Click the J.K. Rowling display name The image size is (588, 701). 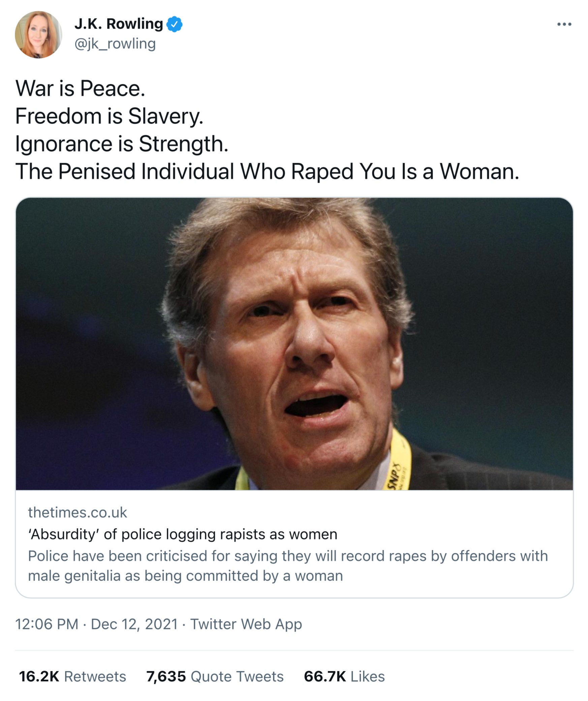(x=119, y=24)
